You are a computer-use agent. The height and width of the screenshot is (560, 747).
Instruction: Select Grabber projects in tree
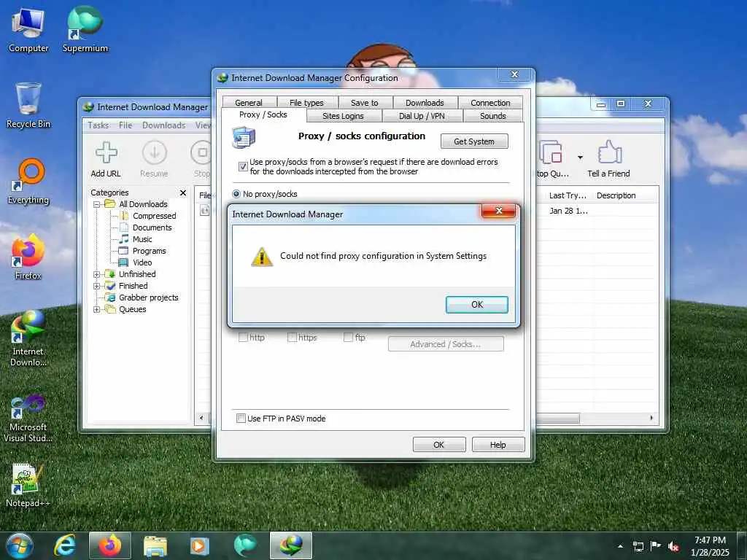[x=148, y=297]
